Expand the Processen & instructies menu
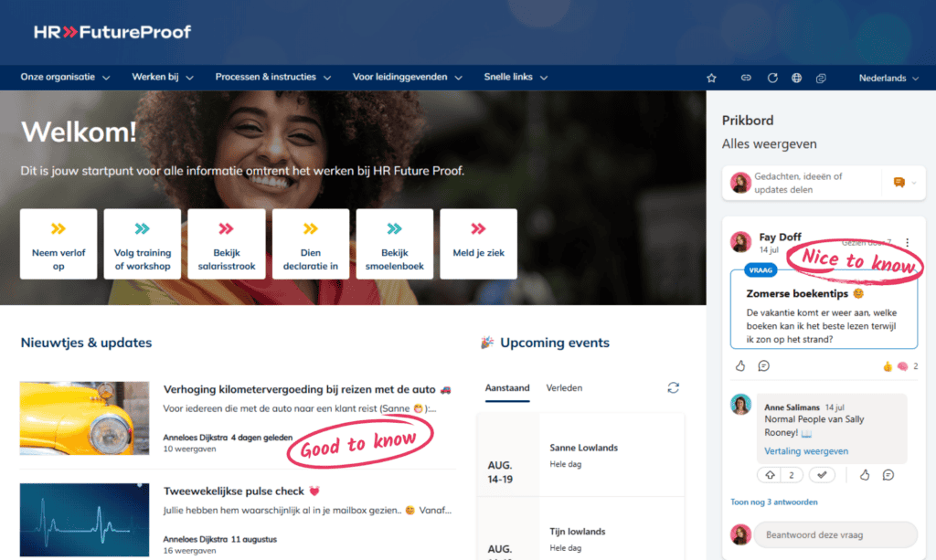 (272, 77)
